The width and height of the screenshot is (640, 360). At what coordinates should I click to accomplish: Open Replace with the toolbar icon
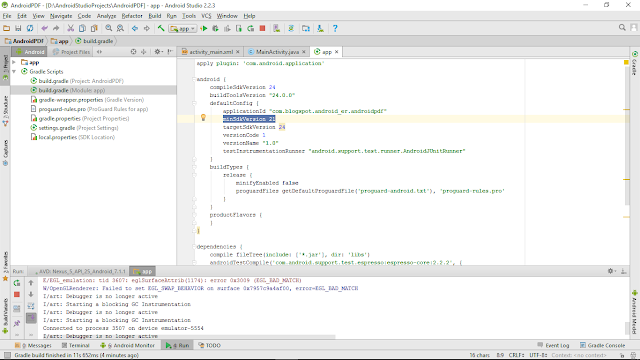pos(120,28)
